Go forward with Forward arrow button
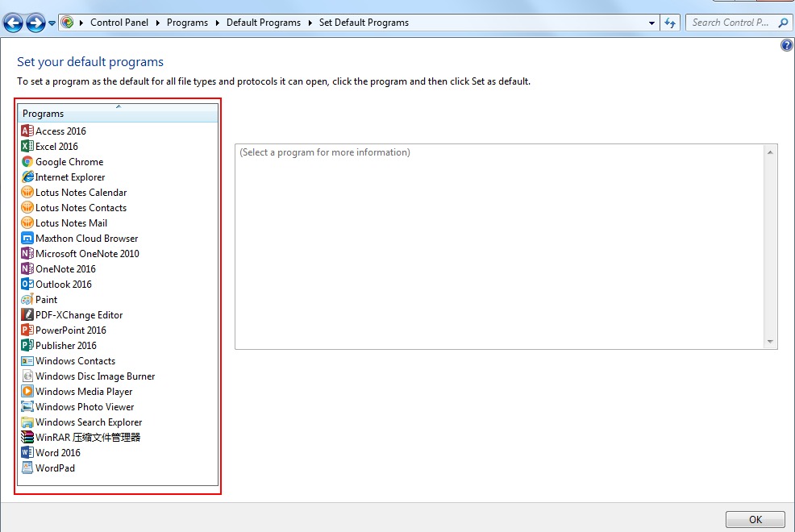795x532 pixels. pyautogui.click(x=35, y=23)
